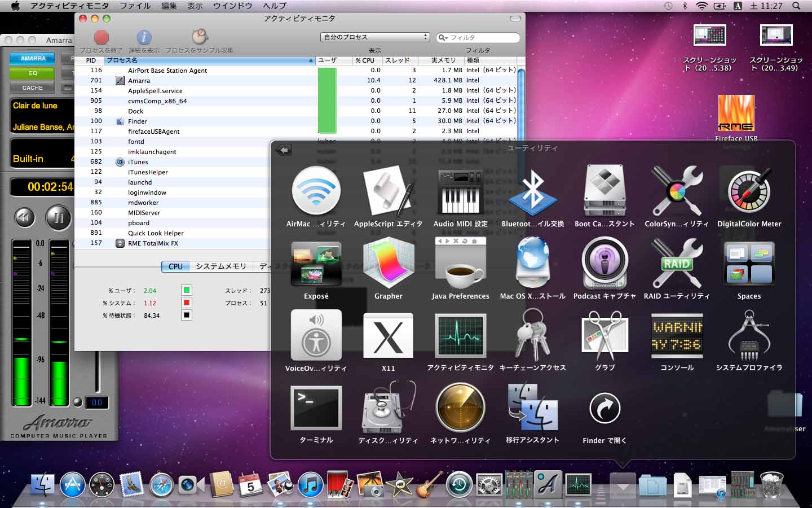
Task: Open System Profiler (システムプロファイラ) icon
Action: 749,335
